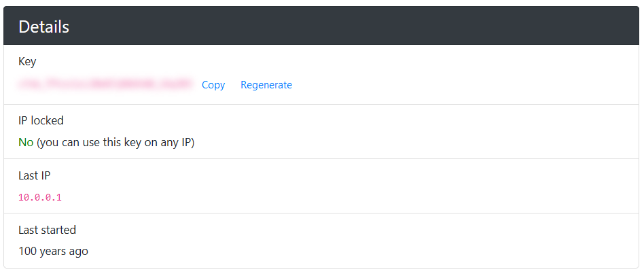
Task: Click the Last IP label
Action: [x=35, y=175]
